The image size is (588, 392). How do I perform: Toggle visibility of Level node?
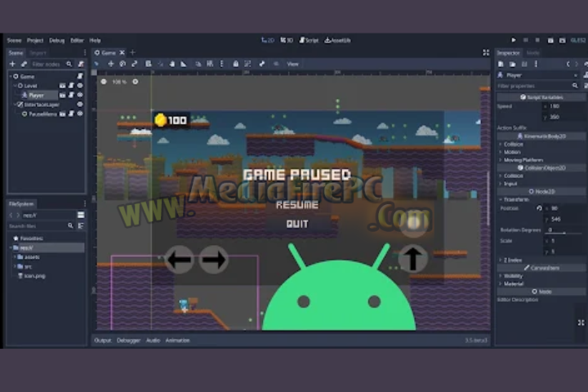click(80, 86)
